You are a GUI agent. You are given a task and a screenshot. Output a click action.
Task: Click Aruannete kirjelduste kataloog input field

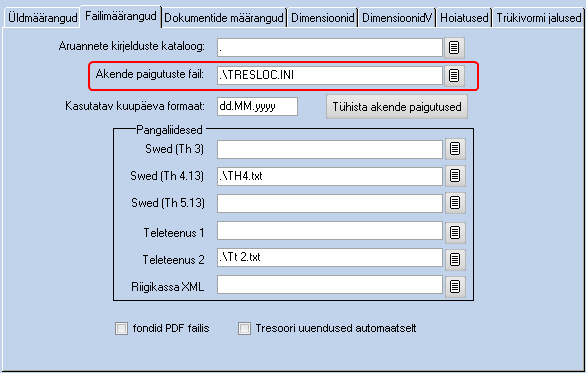[330, 47]
